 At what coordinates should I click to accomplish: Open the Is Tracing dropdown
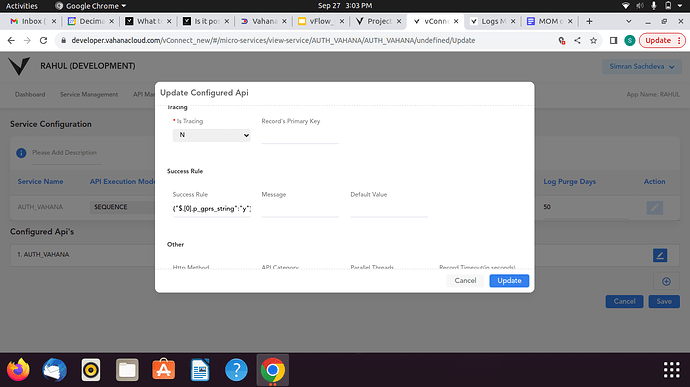tap(212, 135)
